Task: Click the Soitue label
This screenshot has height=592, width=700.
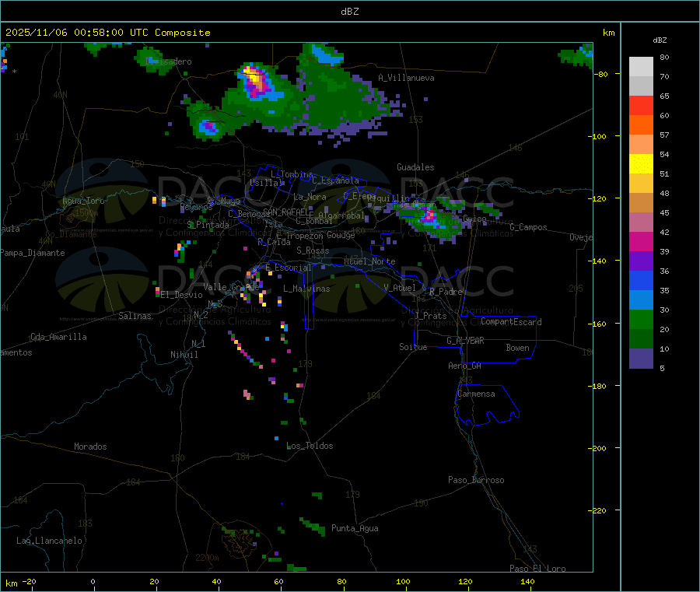Action: (413, 347)
